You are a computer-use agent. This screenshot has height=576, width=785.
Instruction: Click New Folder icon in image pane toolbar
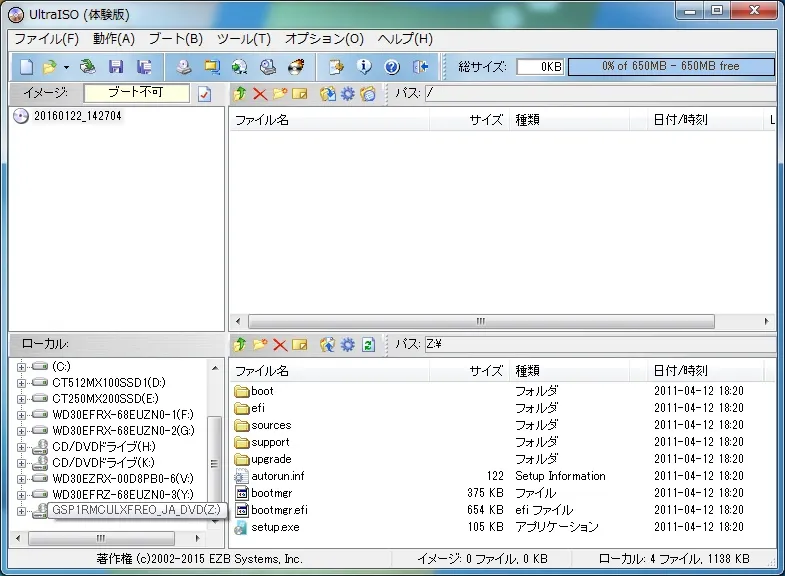click(x=280, y=94)
